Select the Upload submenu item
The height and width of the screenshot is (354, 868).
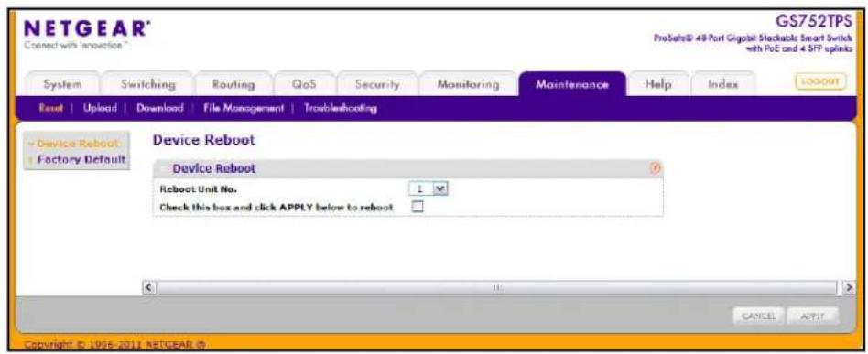click(100, 109)
